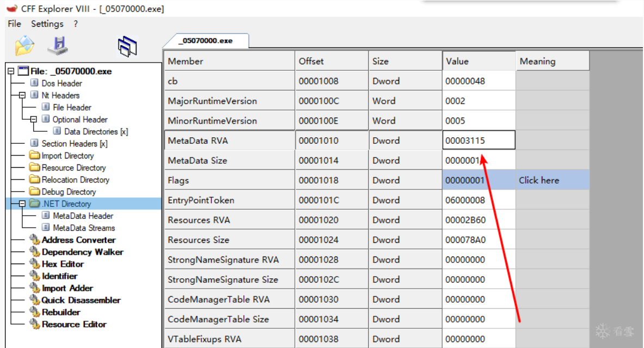
Task: Select the MetaData Size member cell
Action: coord(229,161)
